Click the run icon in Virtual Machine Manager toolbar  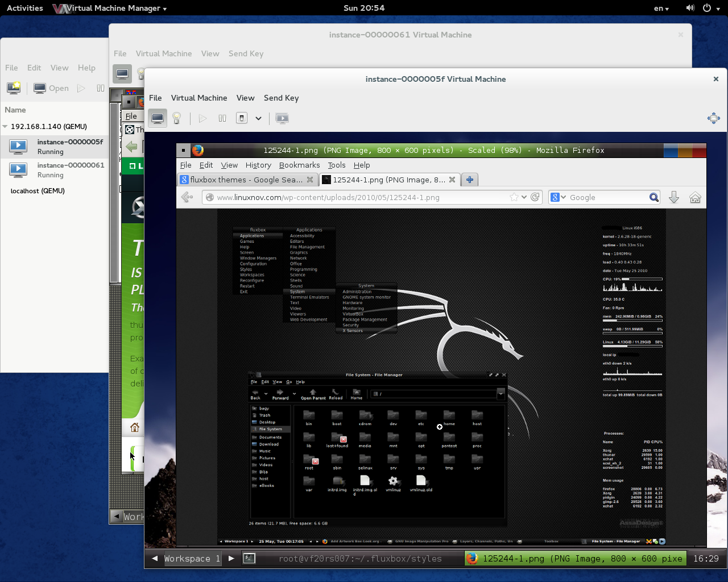click(x=81, y=88)
